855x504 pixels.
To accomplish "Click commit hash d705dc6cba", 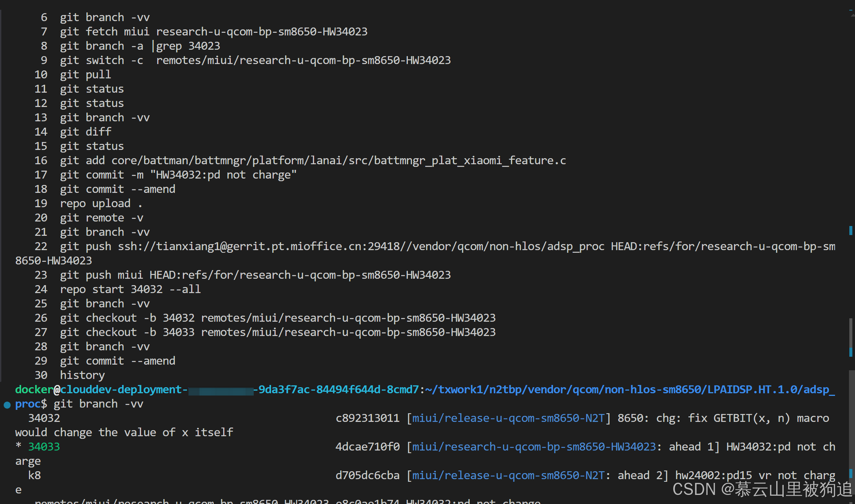I will (x=367, y=475).
